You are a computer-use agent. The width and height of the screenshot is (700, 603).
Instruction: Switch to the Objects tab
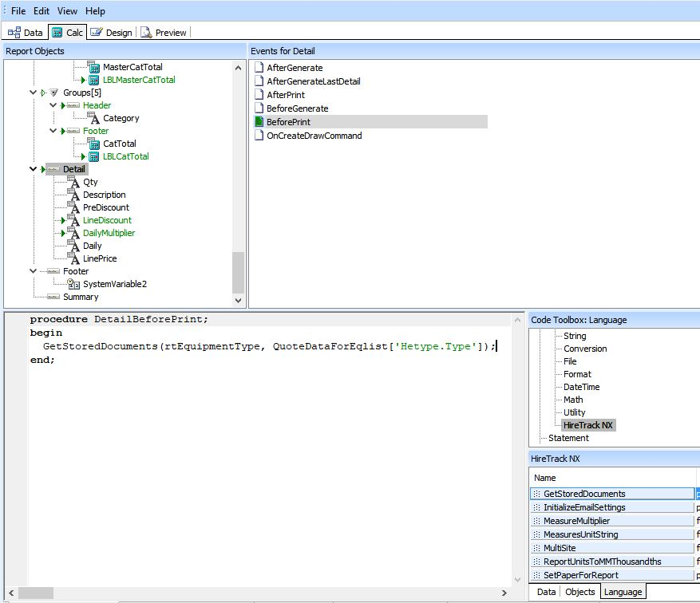(579, 592)
